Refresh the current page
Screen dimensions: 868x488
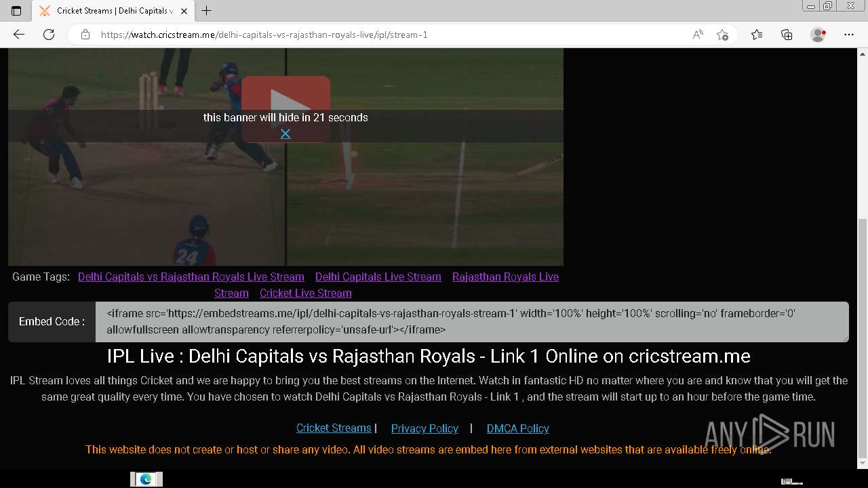(49, 35)
